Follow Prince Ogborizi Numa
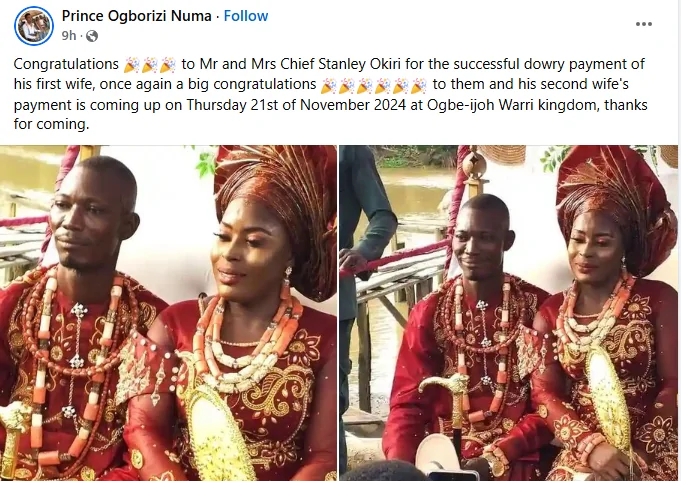The width and height of the screenshot is (681, 481). 246,16
